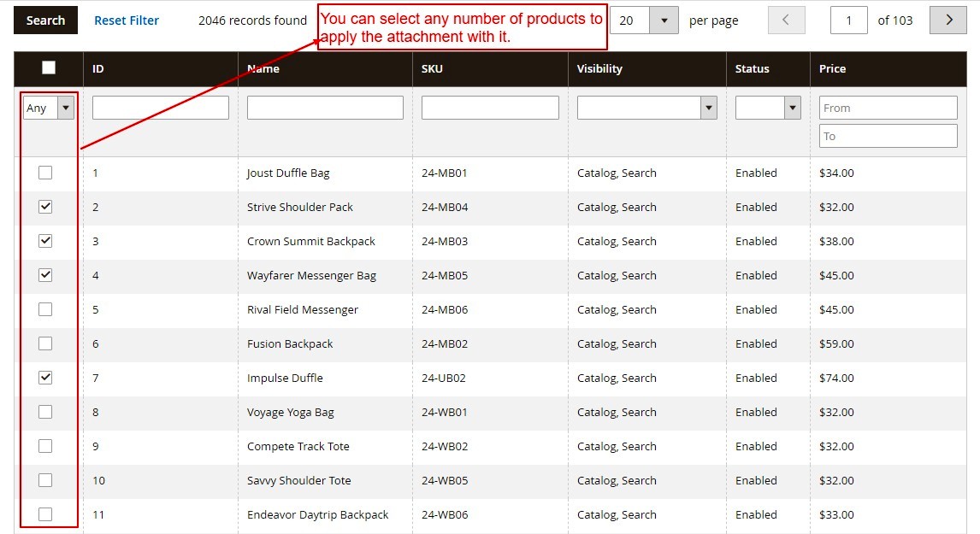The image size is (980, 534).
Task: Go to the next page using arrow
Action: point(948,20)
